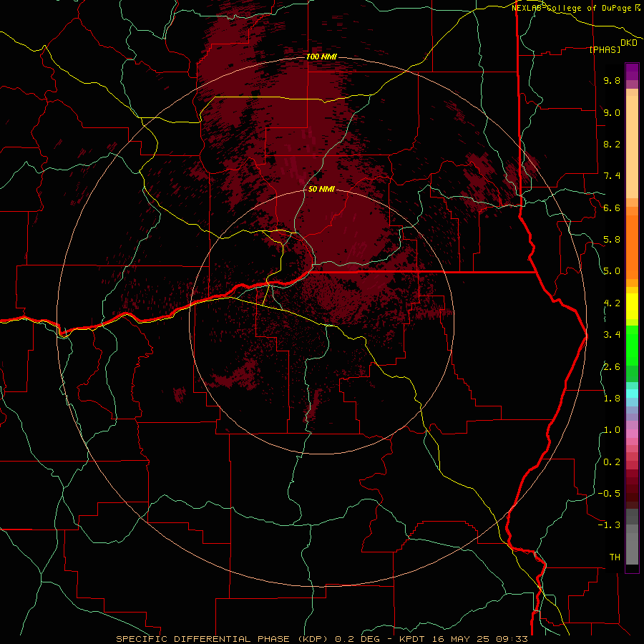The height and width of the screenshot is (644, 644).
Task: Click the 0.2 value on the color scale
Action: pos(612,462)
